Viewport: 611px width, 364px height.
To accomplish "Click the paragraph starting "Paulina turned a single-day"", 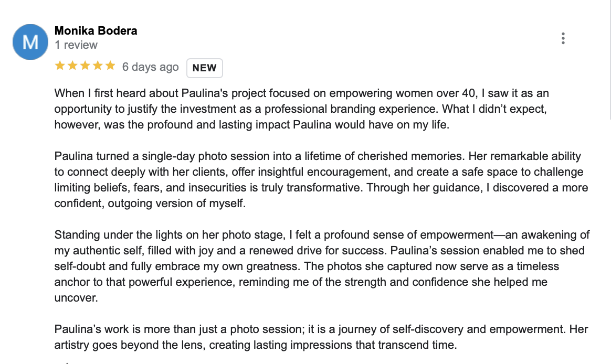I will coord(320,180).
